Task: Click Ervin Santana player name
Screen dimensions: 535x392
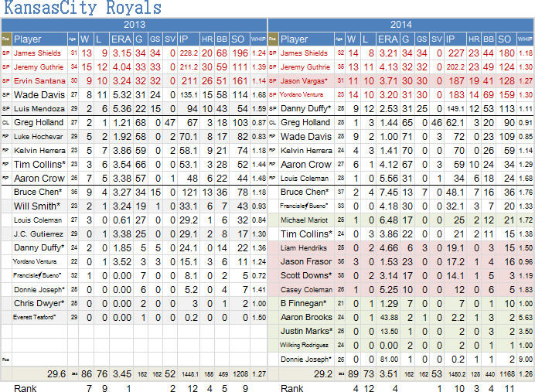Action: 39,81
